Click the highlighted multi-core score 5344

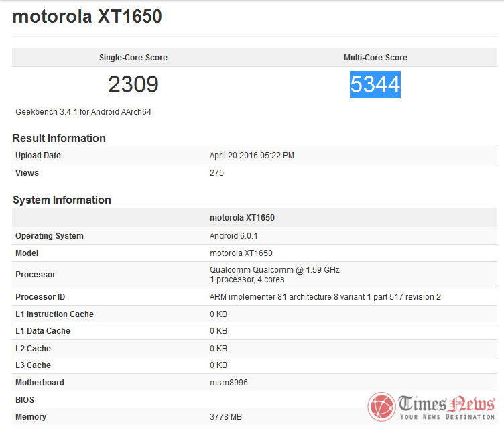(x=375, y=84)
